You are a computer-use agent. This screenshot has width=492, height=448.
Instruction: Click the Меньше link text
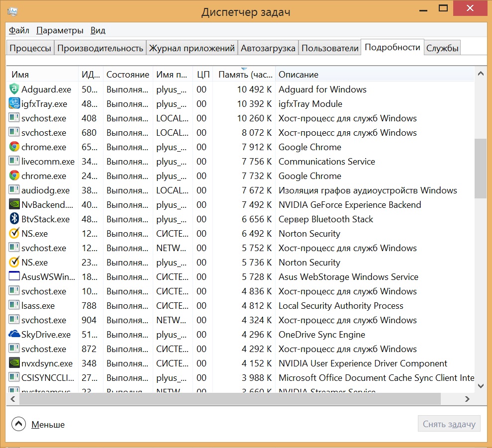click(x=48, y=425)
